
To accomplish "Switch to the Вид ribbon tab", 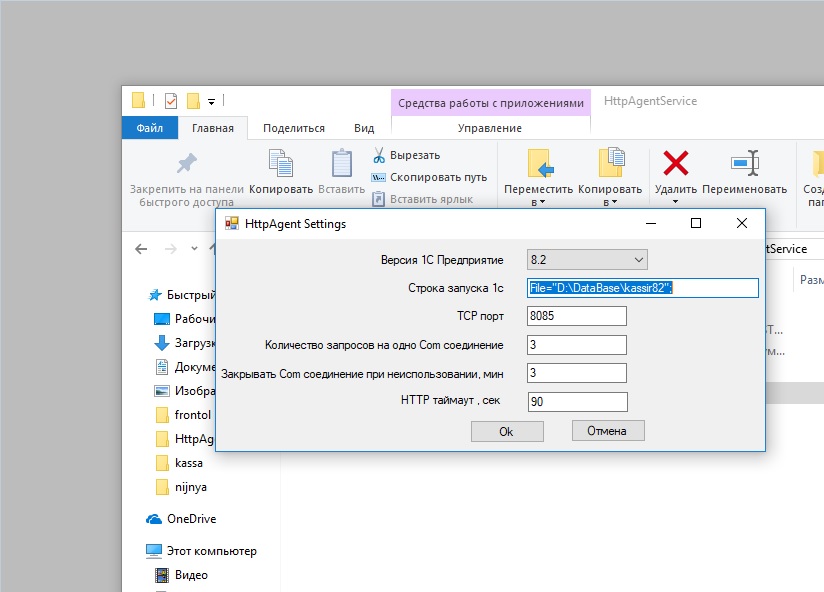I will click(364, 128).
